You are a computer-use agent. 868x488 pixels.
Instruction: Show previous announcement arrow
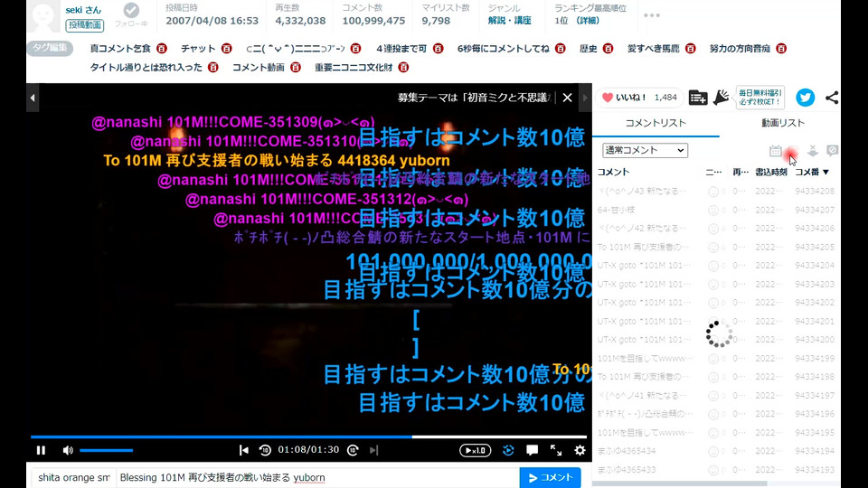(x=33, y=98)
